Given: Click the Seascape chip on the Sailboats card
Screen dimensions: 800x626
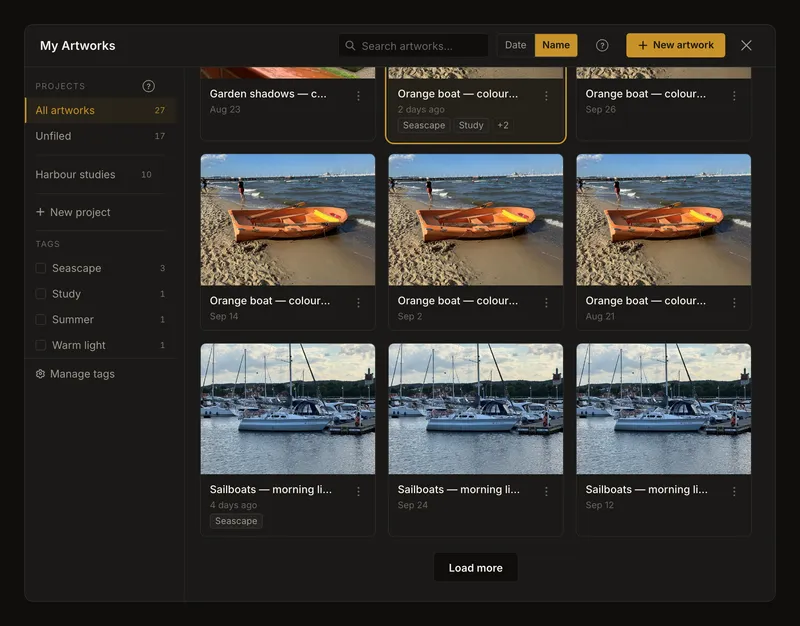Looking at the screenshot, I should tap(236, 521).
